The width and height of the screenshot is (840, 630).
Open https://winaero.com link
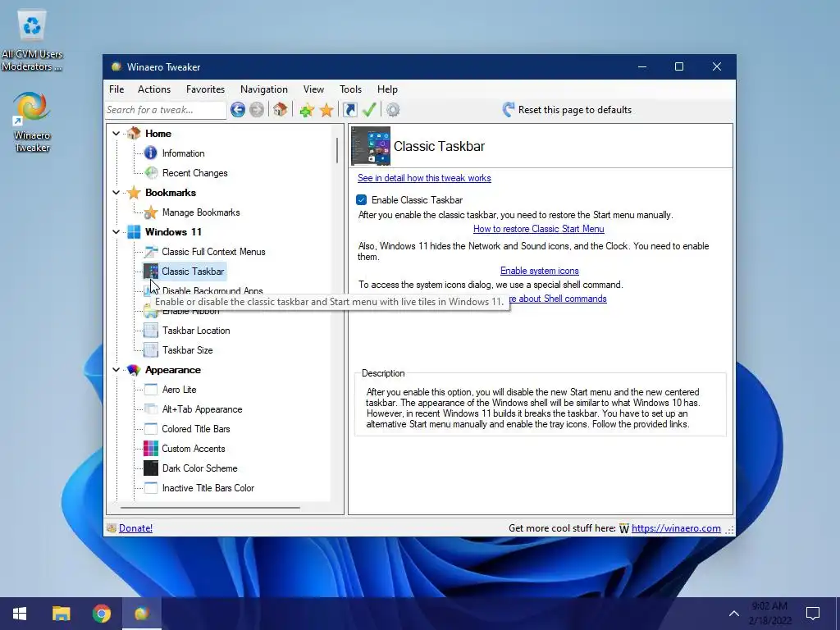676,528
